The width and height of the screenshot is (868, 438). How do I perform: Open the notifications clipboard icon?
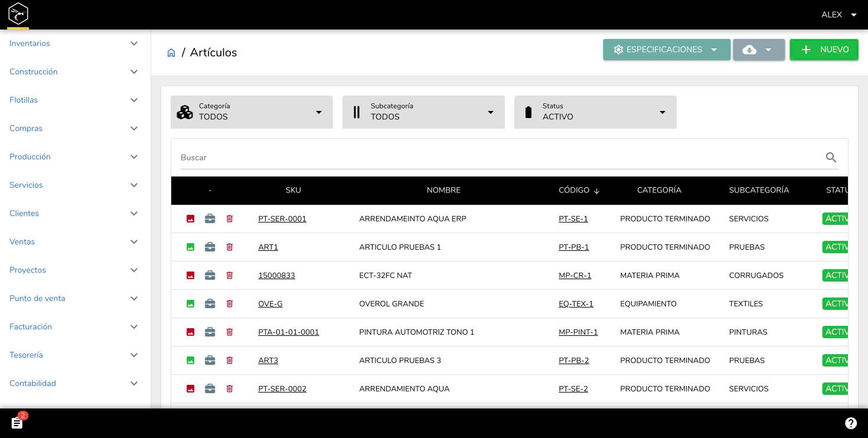(17, 423)
